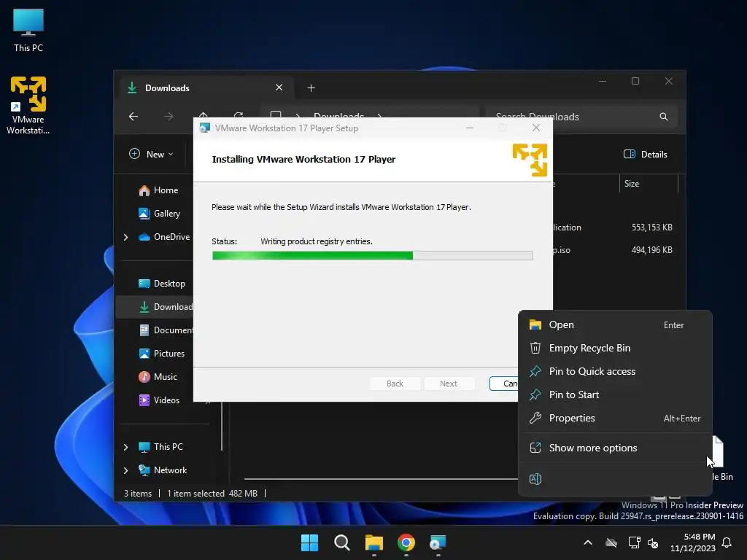Add a new File Explorer tab
Screen dimensions: 747x560
[311, 88]
